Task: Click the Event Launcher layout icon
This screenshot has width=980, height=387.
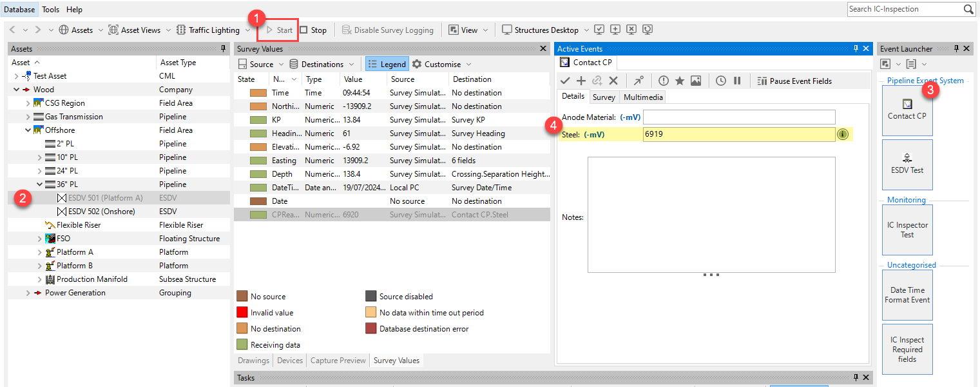Action: click(885, 64)
